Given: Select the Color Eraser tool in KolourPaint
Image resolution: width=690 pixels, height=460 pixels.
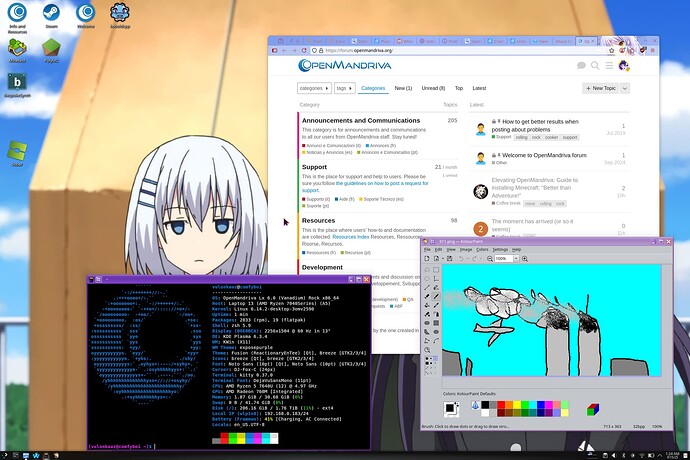Looking at the screenshot, I should (x=427, y=314).
